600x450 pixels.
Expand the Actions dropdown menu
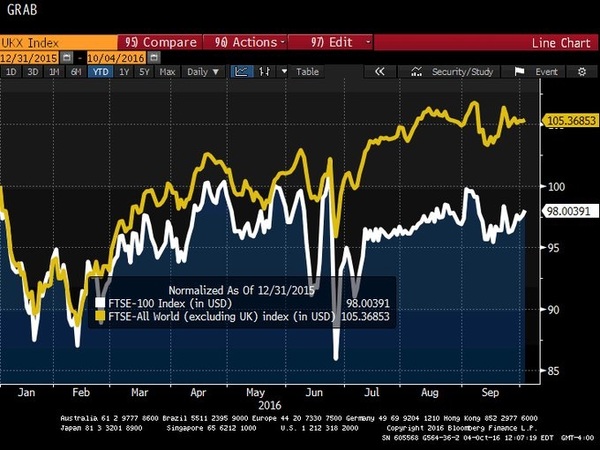245,42
